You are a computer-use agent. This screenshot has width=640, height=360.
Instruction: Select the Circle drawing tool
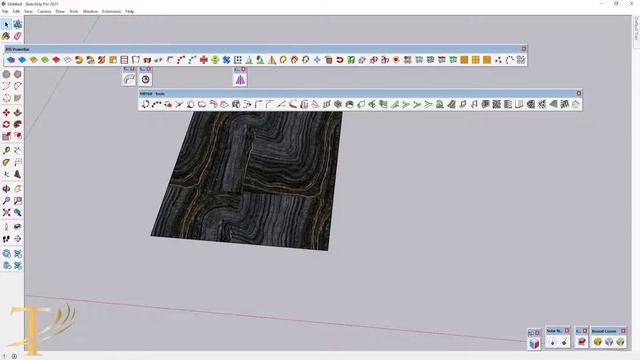6,74
